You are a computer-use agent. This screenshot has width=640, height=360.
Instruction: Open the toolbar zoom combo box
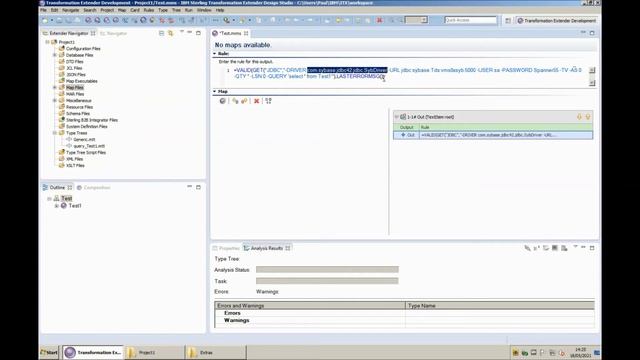click(x=416, y=20)
